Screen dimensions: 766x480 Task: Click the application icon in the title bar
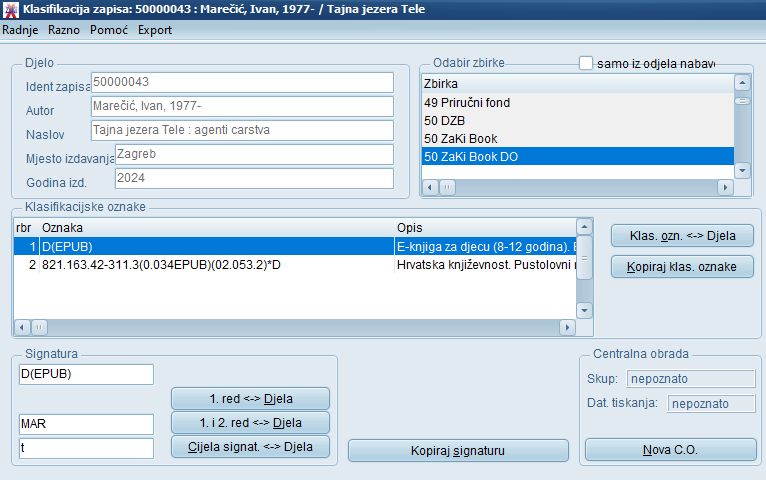[x=10, y=9]
